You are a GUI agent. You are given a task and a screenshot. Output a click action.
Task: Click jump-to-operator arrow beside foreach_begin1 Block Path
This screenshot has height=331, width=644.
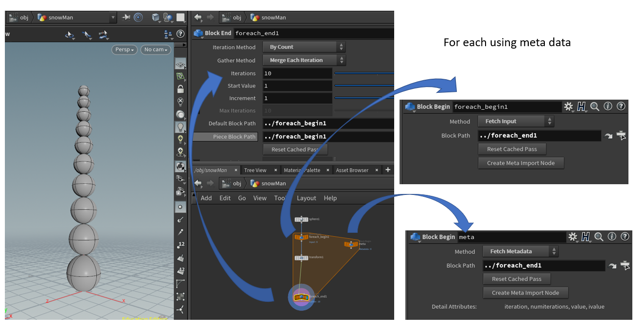tap(608, 136)
